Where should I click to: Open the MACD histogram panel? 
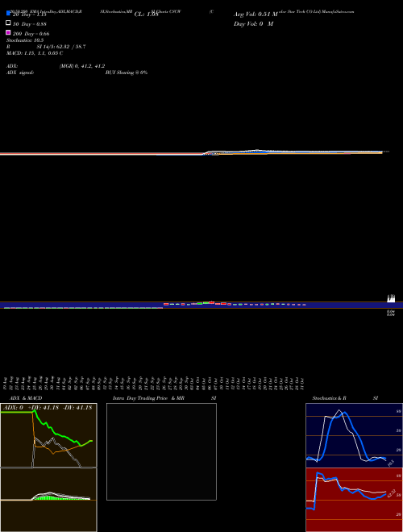click(48, 500)
